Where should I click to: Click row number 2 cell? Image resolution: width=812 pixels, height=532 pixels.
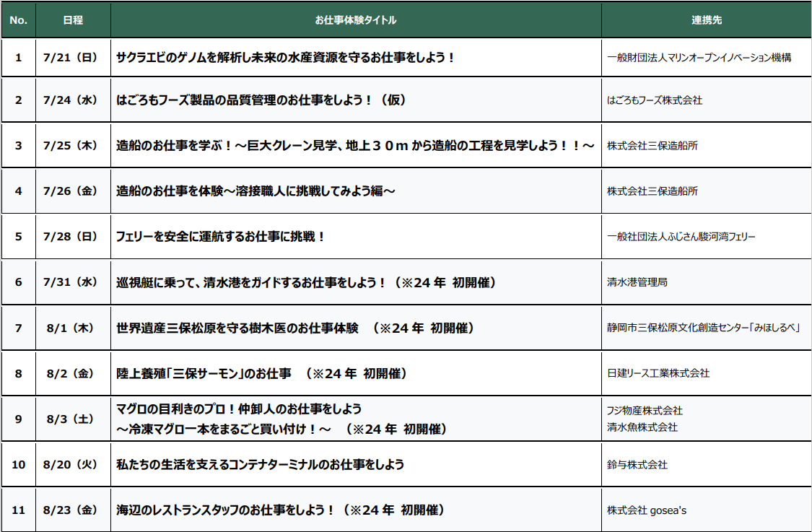pyautogui.click(x=19, y=100)
